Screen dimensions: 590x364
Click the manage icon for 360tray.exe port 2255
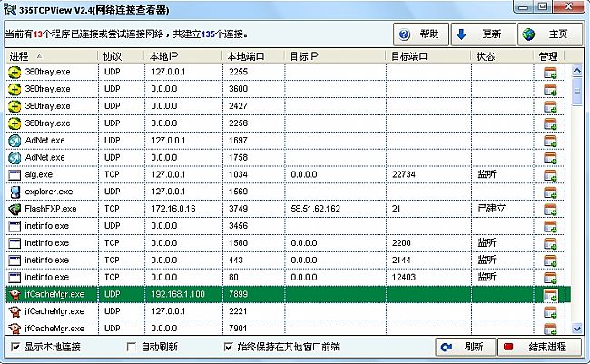point(550,73)
